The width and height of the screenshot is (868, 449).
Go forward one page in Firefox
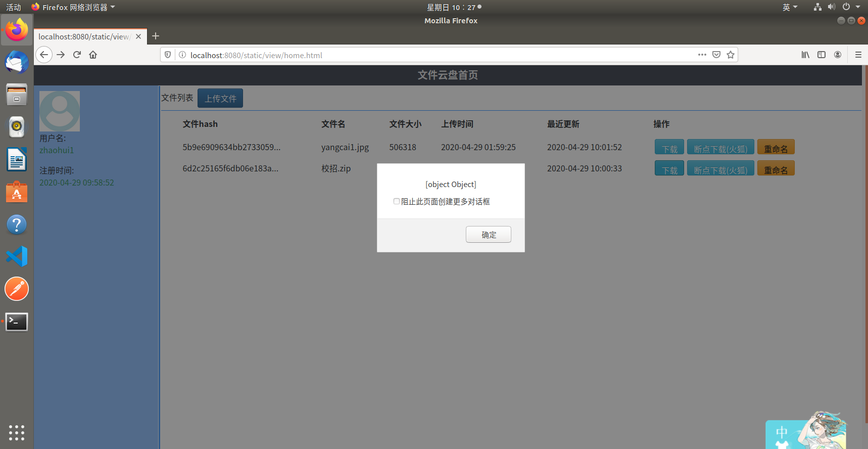pyautogui.click(x=61, y=55)
